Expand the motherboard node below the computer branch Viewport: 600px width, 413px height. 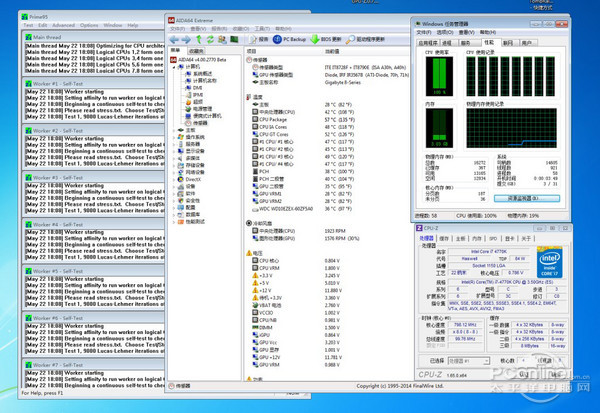175,129
